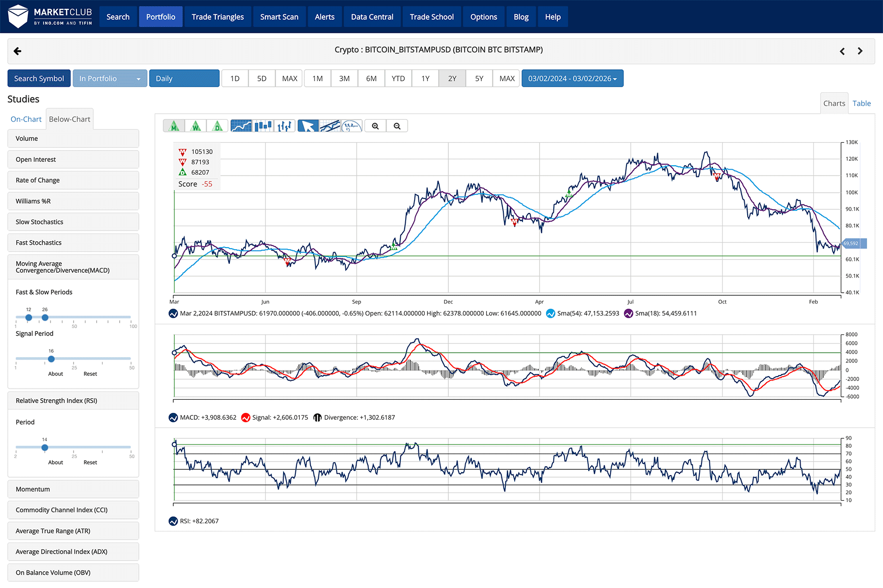
Task: Open the trendline drawing tool
Action: [x=330, y=126]
